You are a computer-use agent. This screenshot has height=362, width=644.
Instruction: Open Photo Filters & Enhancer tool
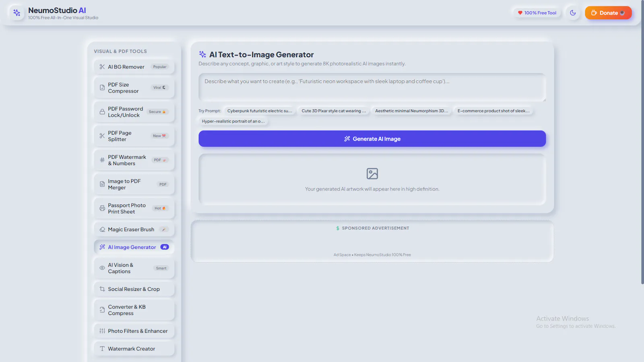(134, 331)
